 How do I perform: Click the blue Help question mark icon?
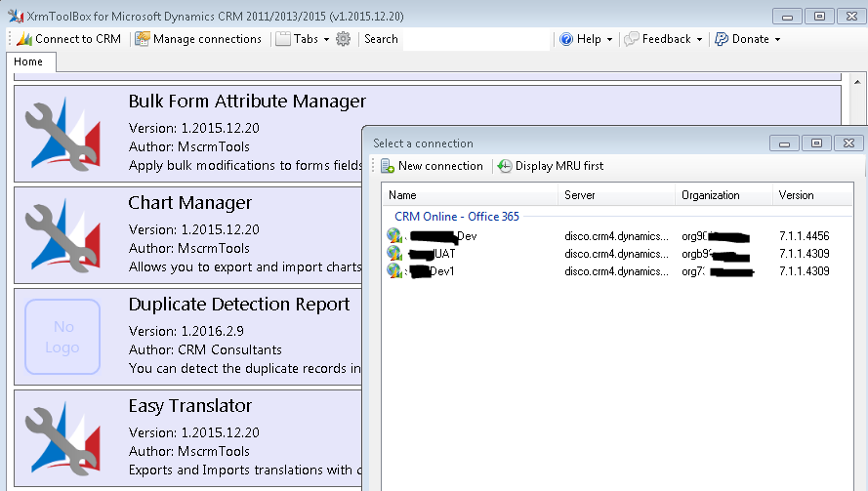565,39
